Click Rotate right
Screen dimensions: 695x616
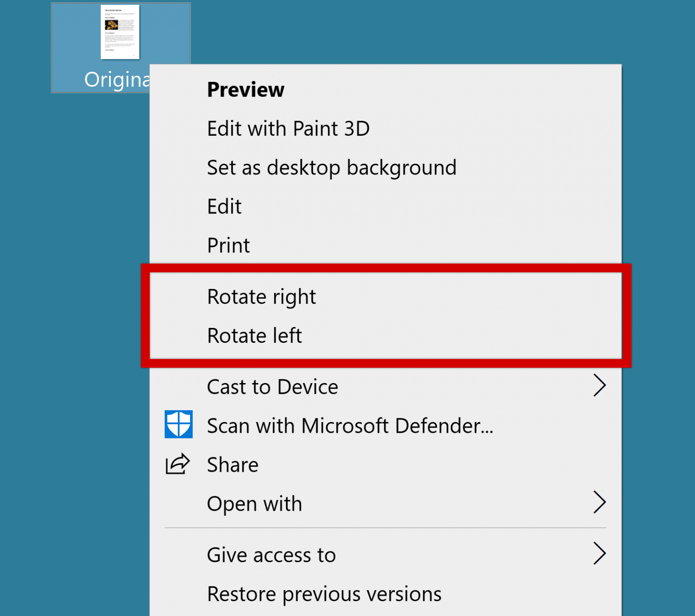(261, 296)
